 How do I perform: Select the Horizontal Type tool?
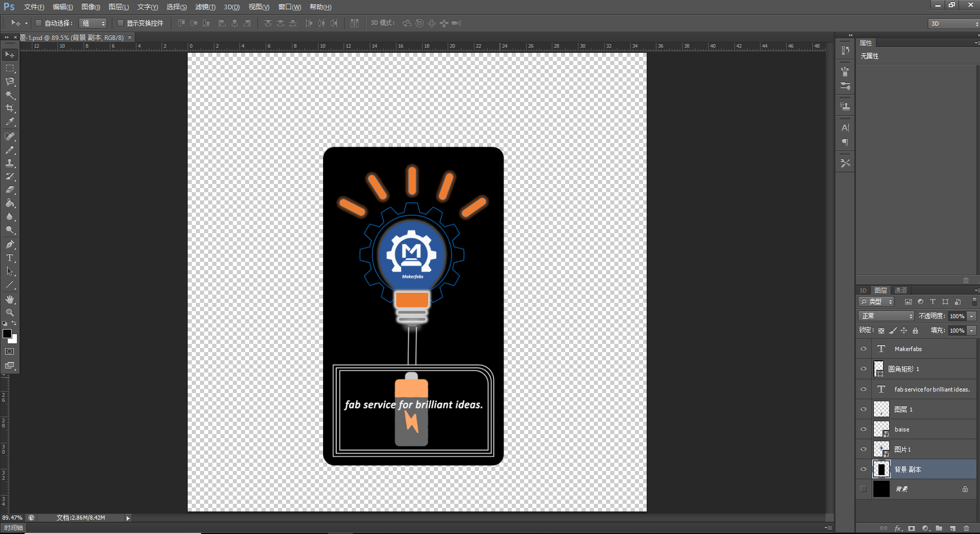(10, 258)
